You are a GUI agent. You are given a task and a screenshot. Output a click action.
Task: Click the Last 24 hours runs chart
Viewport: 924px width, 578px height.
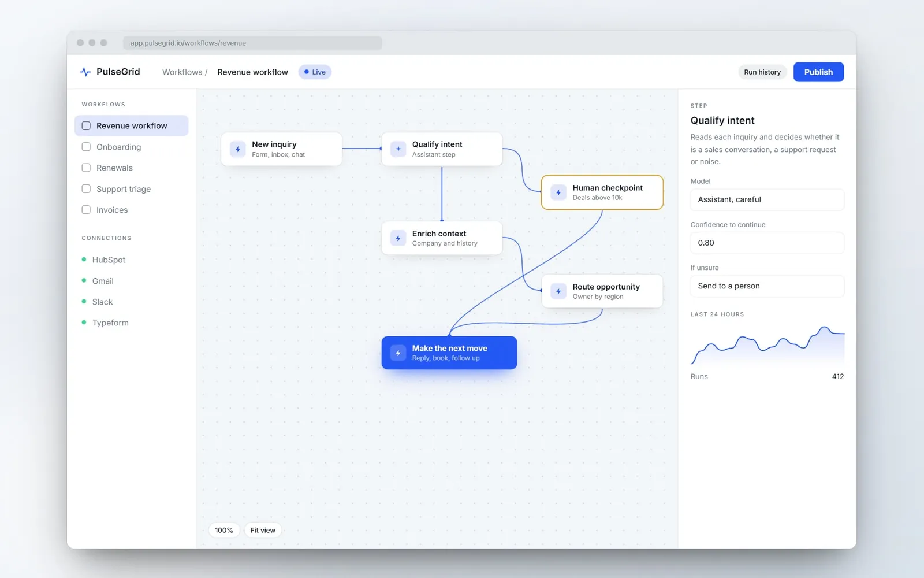click(x=767, y=345)
